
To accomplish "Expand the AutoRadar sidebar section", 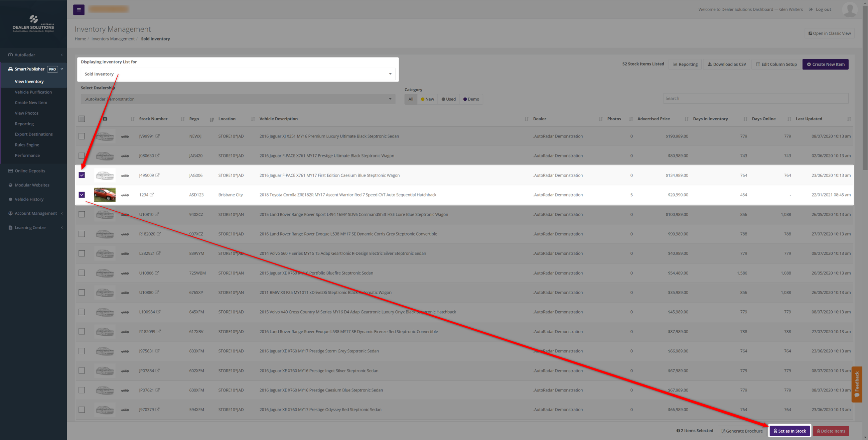I will pos(34,54).
